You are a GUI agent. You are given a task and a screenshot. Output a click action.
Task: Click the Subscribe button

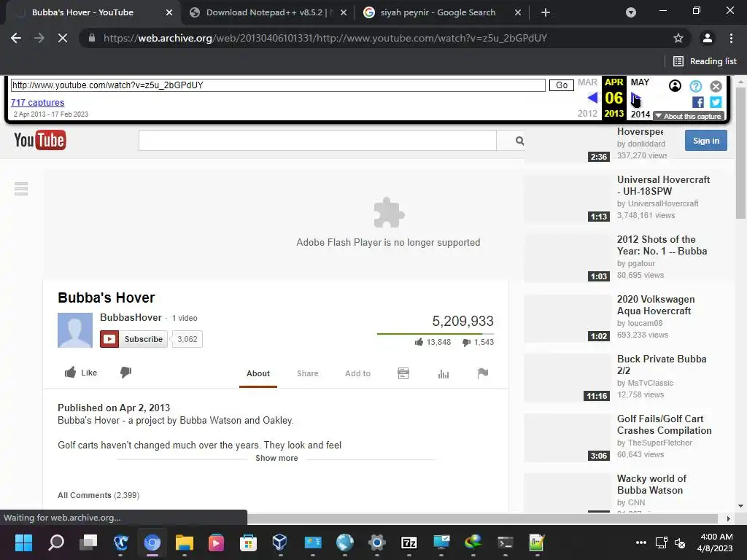point(134,339)
